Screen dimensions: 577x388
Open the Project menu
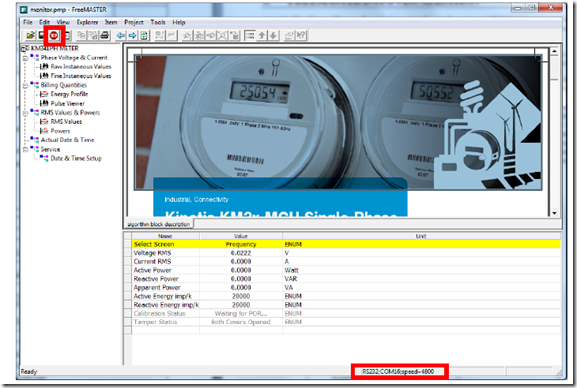134,22
